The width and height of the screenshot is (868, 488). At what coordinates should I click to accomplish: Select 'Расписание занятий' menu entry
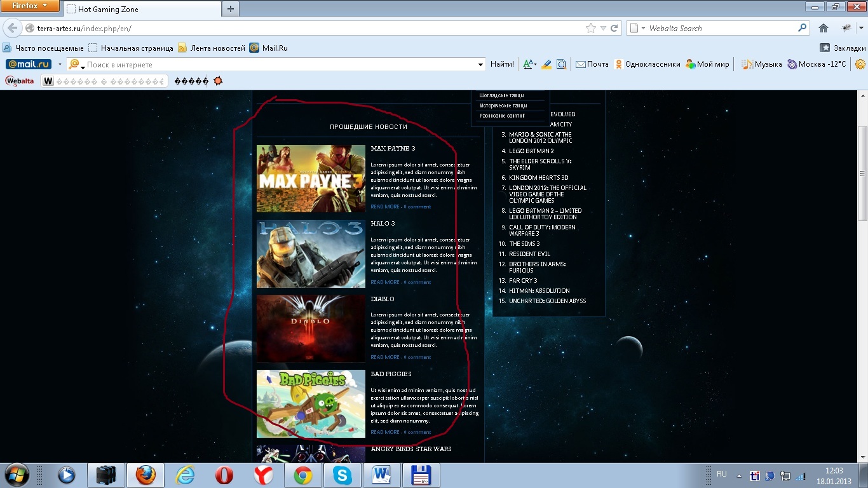[x=502, y=116]
